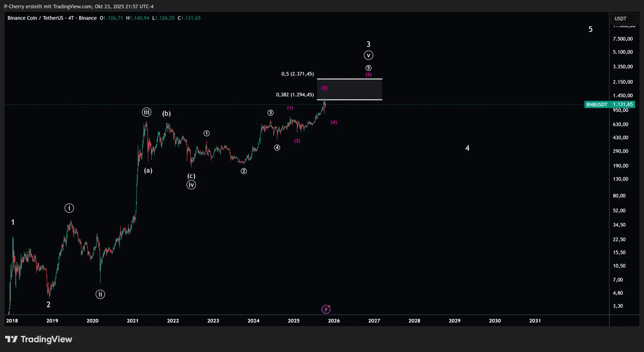Click the 7.500,00 price axis level

click(x=623, y=39)
